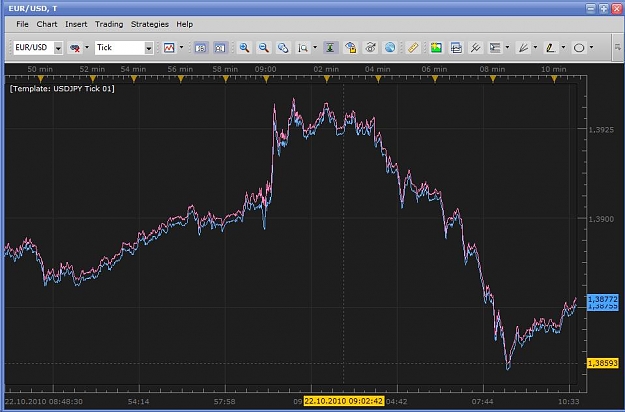Image resolution: width=625 pixels, height=412 pixels.
Task: Open the Trading menu
Action: pos(109,24)
